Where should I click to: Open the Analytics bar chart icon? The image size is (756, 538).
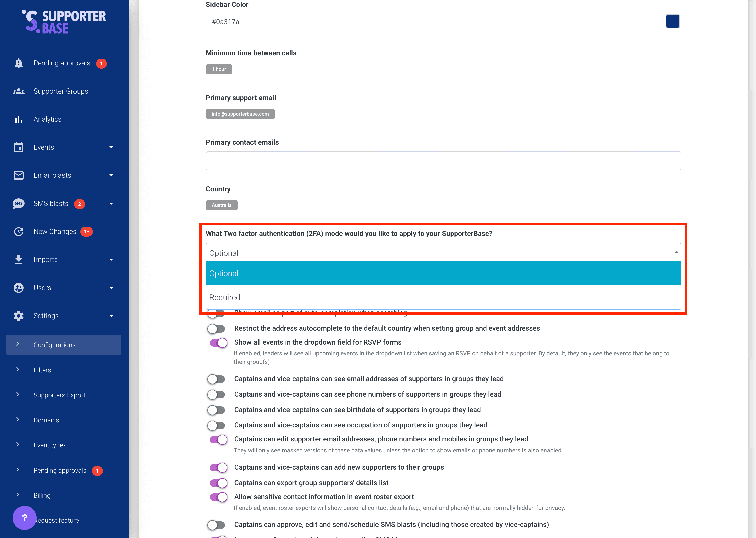pyautogui.click(x=19, y=119)
